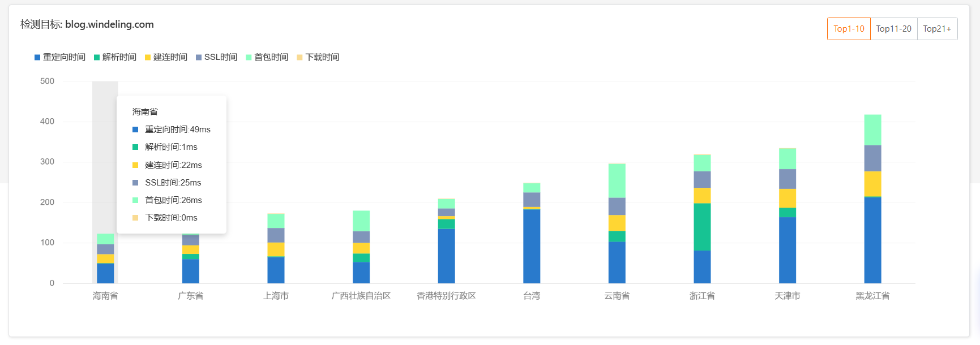Click tooltip row 重定向时间:49ms
The image size is (980, 345).
pyautogui.click(x=172, y=130)
